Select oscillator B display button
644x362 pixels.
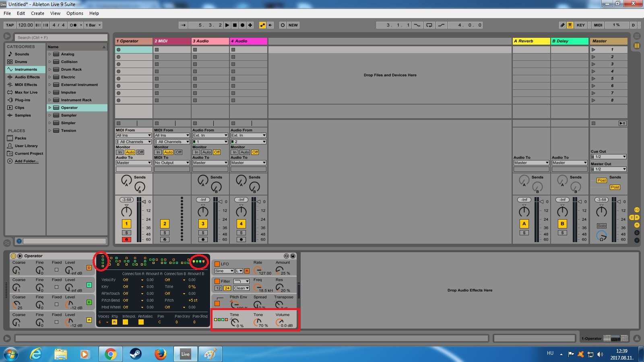[x=89, y=302]
